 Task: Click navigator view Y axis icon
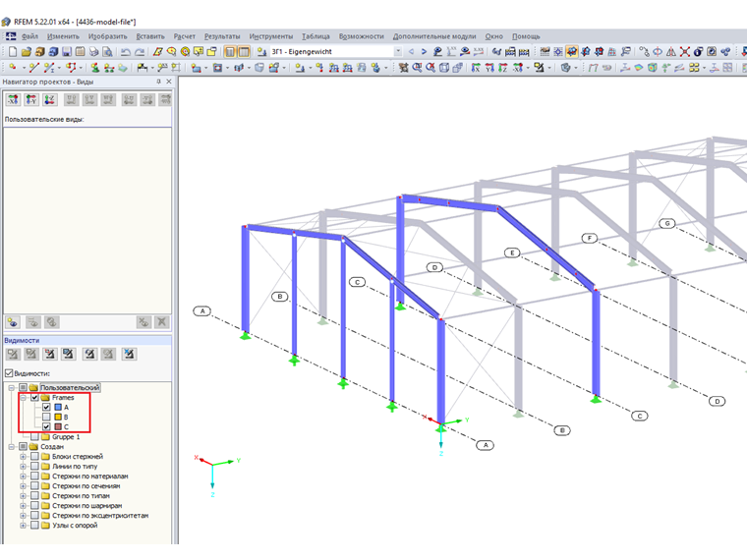pos(31,99)
